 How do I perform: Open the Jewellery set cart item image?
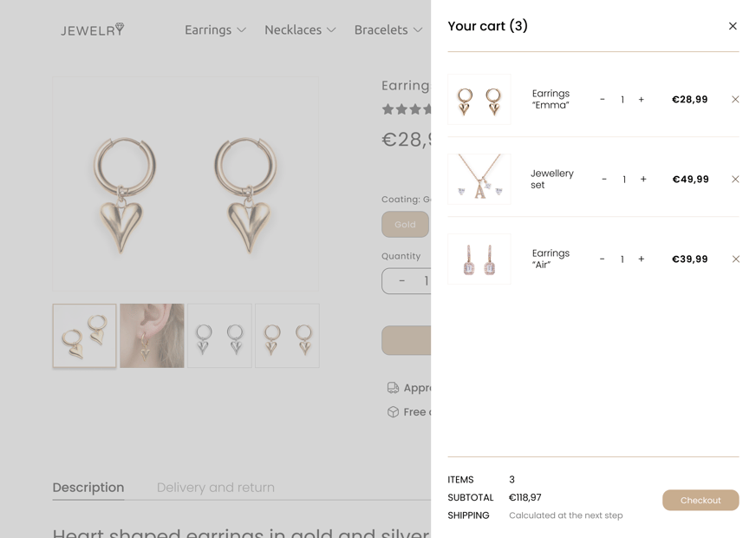[479, 180]
